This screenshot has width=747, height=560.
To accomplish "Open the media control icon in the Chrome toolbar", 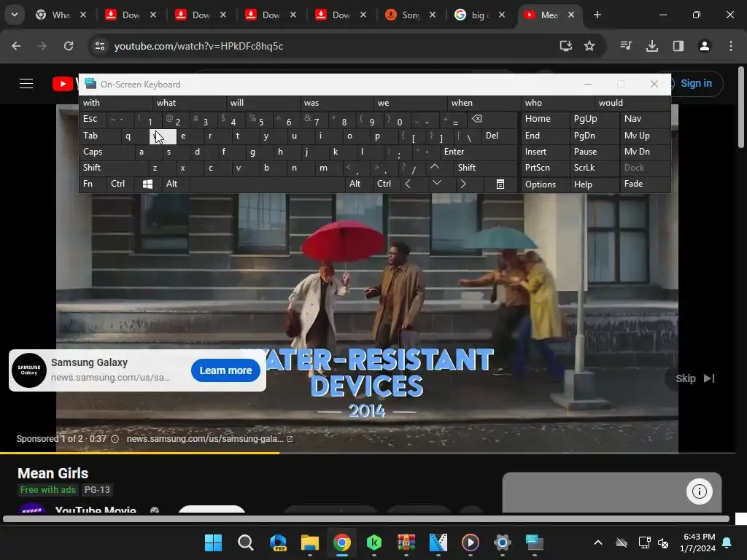I will tap(626, 46).
